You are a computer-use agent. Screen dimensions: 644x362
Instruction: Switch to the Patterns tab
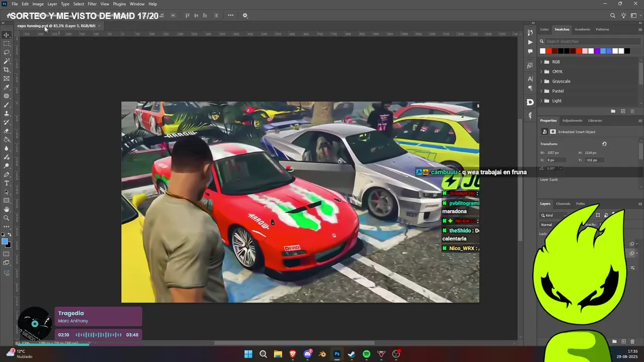[602, 29]
